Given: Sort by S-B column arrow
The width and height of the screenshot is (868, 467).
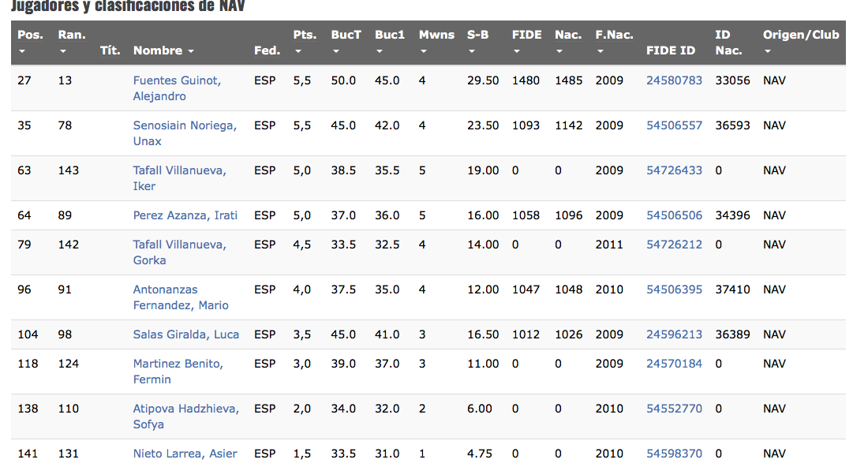Looking at the screenshot, I should point(472,51).
